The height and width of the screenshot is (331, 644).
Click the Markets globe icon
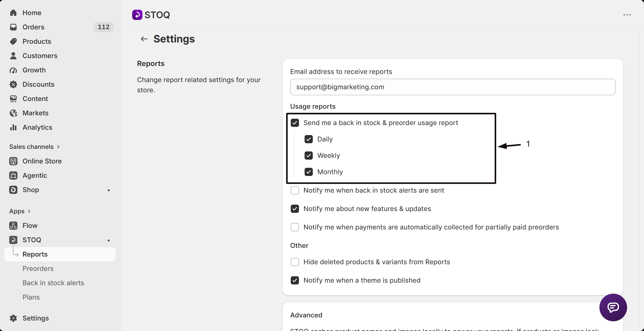pos(13,113)
